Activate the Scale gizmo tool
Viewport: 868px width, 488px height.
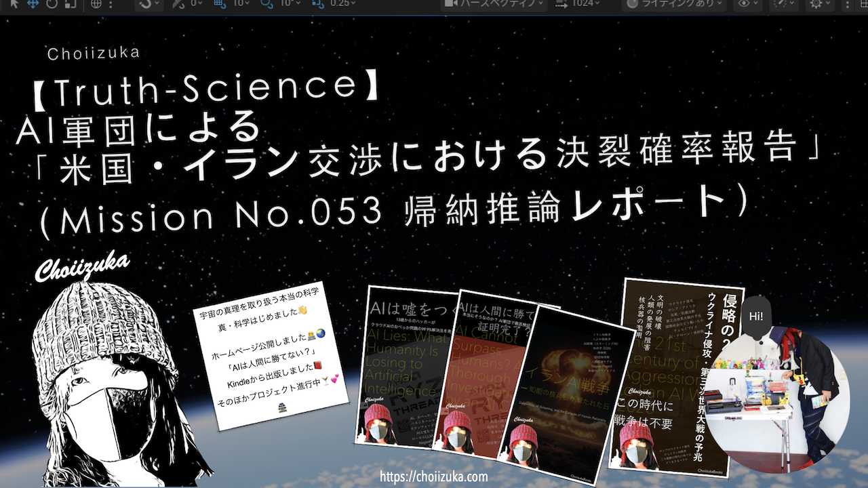69,3
